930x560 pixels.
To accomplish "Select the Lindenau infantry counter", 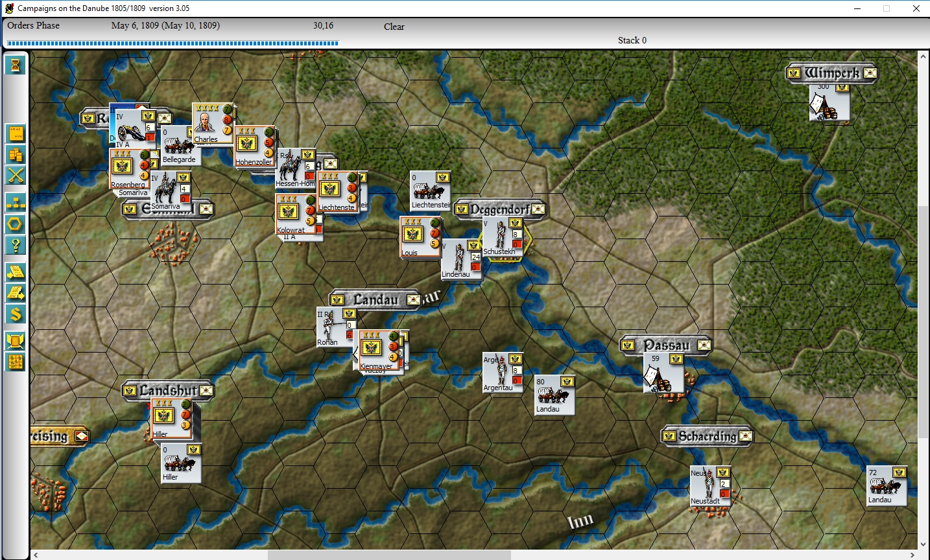I will click(x=462, y=259).
